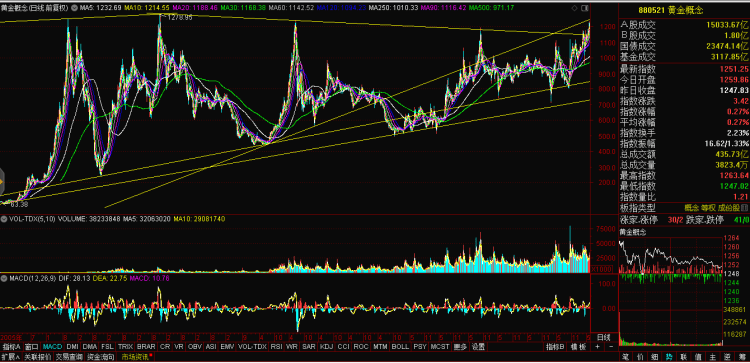Click the orange arrow on left edge
The height and width of the screenshot is (363, 750).
tap(2, 182)
